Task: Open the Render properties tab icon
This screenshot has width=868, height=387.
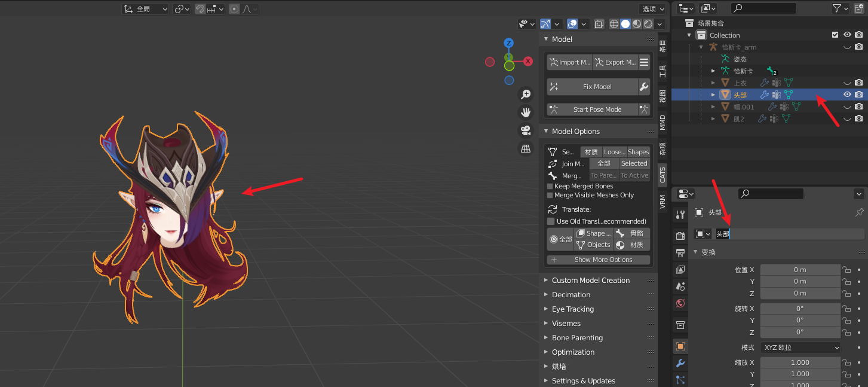Action: [680, 235]
